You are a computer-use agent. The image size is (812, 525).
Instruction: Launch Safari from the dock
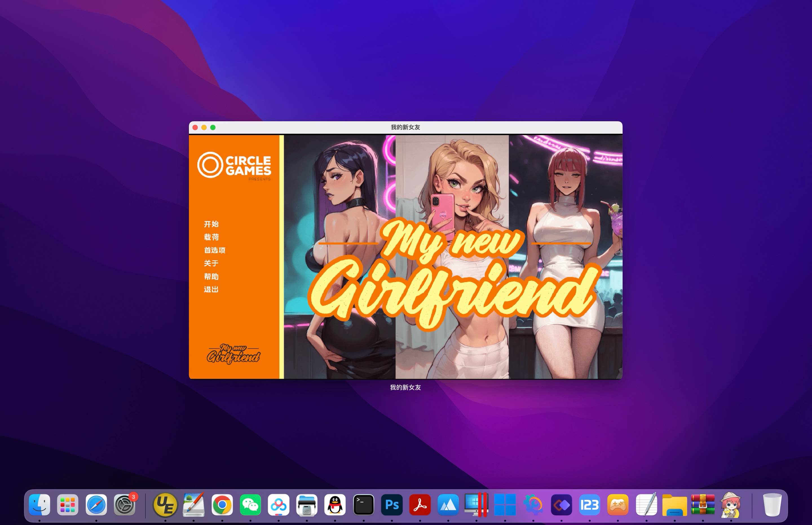(x=96, y=504)
